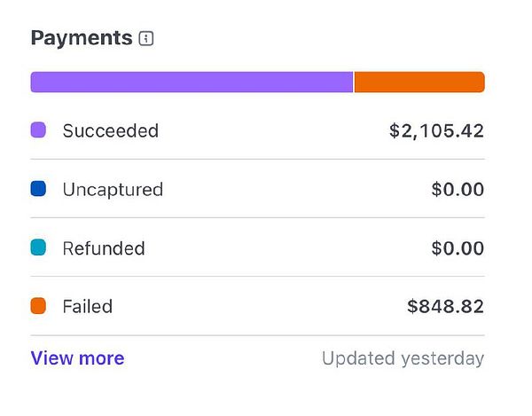Select the Failed label
The height and width of the screenshot is (416, 532).
point(87,307)
